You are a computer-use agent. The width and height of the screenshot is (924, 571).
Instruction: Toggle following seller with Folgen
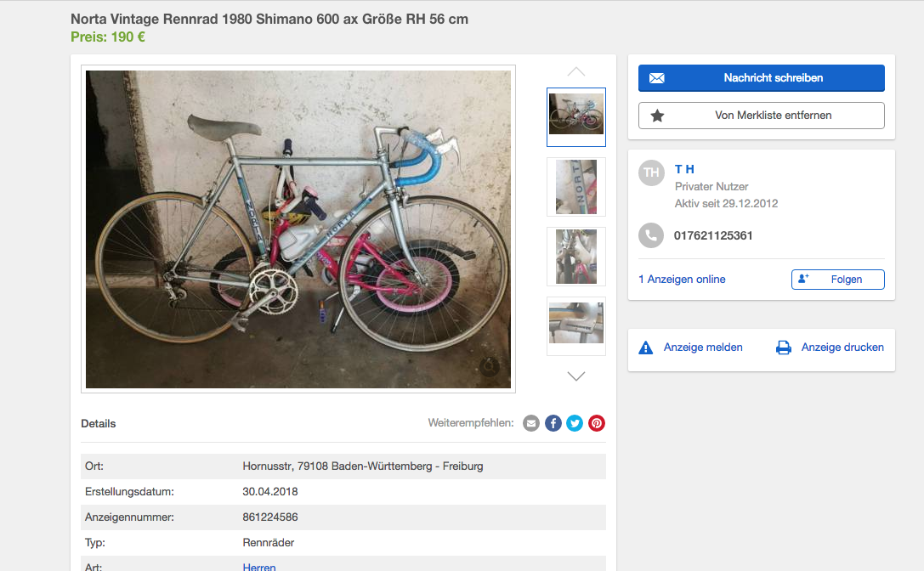click(837, 280)
